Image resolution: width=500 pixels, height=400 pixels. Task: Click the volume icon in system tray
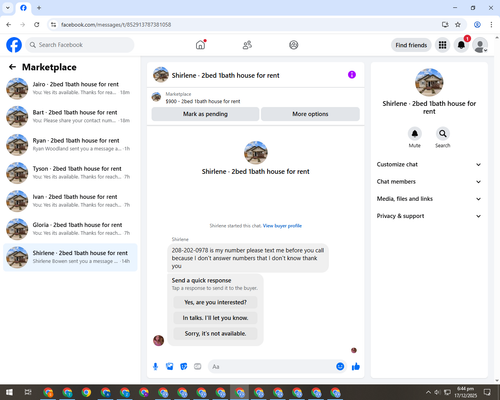[438, 392]
